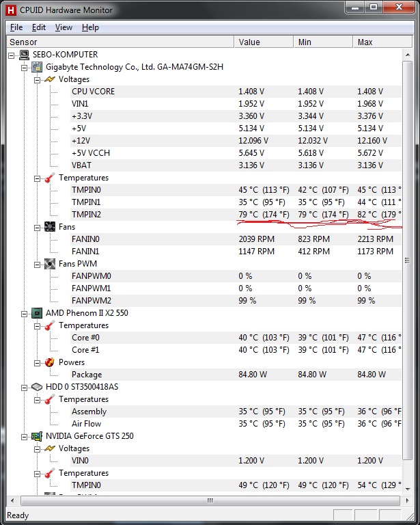Select the VBAT row

pos(236,165)
